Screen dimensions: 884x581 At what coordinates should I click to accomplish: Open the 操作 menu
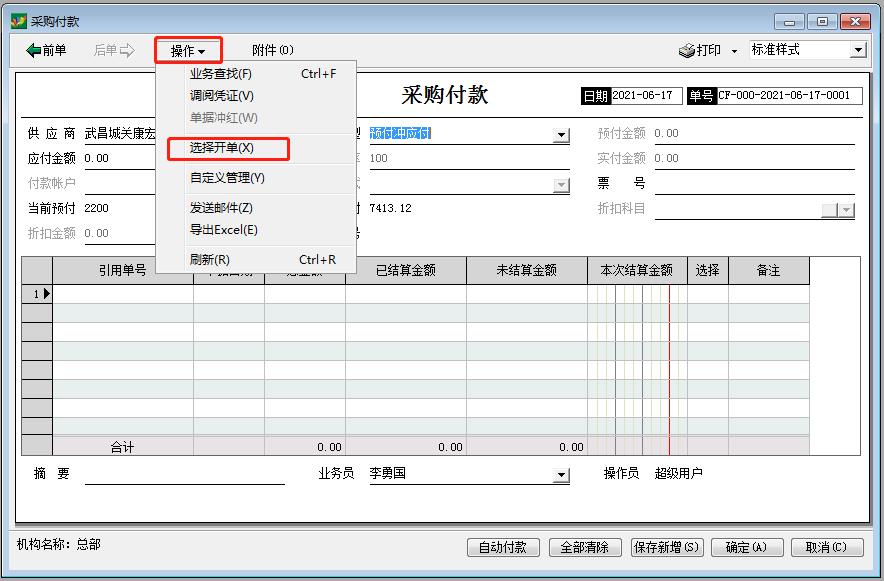point(188,51)
